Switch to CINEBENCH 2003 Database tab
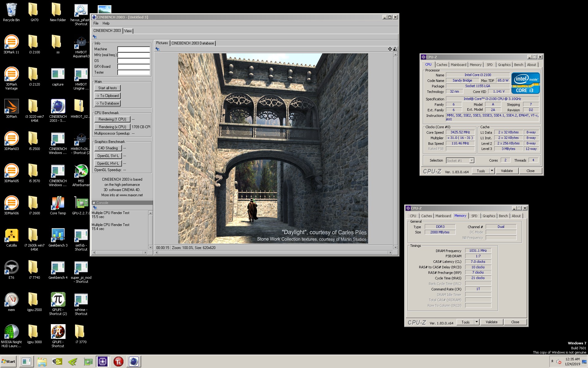This screenshot has height=368, width=588. pos(193,43)
